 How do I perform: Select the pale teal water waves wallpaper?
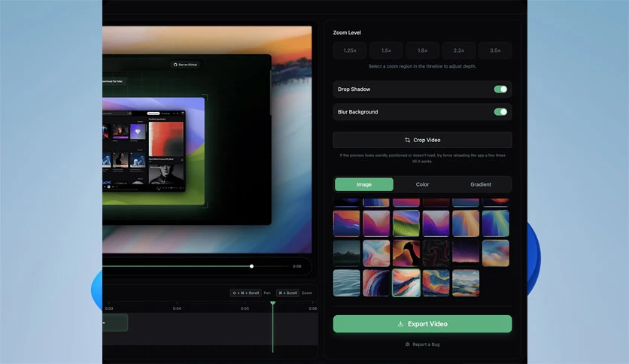[347, 283]
